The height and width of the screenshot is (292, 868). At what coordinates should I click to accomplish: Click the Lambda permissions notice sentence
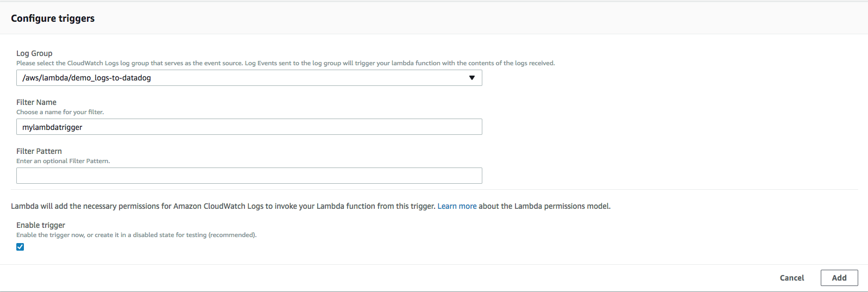click(x=223, y=206)
